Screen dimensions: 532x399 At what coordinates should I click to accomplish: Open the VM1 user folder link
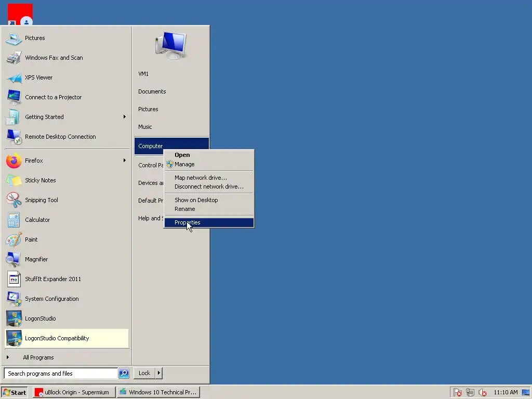(x=143, y=74)
